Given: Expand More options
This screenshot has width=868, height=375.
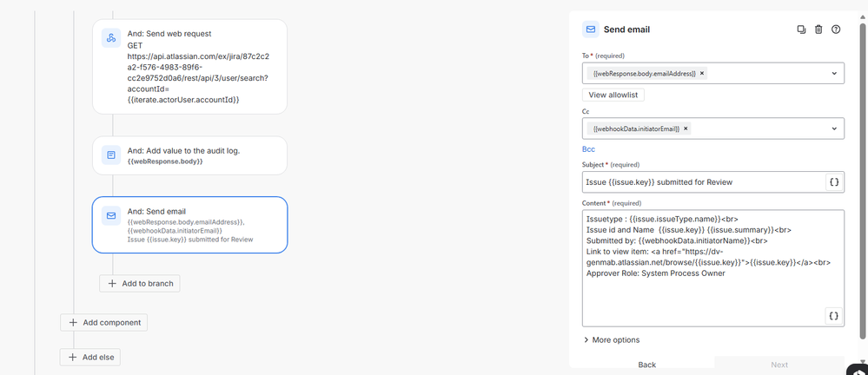Looking at the screenshot, I should point(611,340).
